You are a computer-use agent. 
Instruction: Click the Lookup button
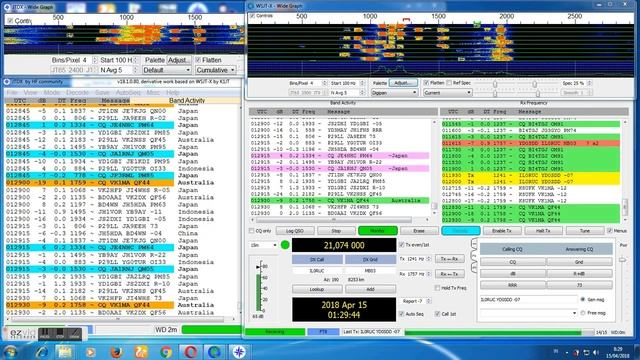coord(317,289)
